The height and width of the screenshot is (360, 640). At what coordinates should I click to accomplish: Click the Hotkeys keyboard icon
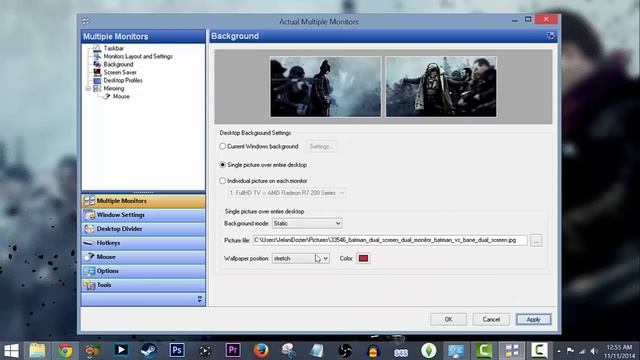click(89, 243)
